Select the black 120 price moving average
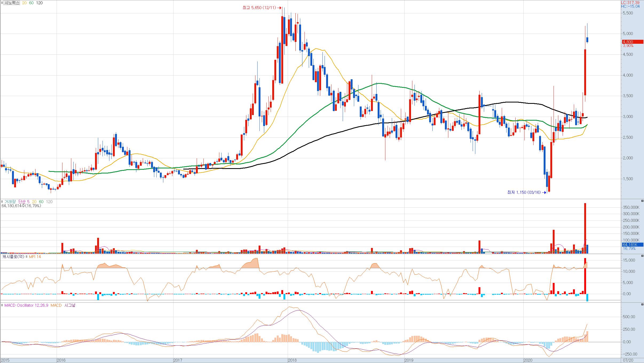 point(39,3)
